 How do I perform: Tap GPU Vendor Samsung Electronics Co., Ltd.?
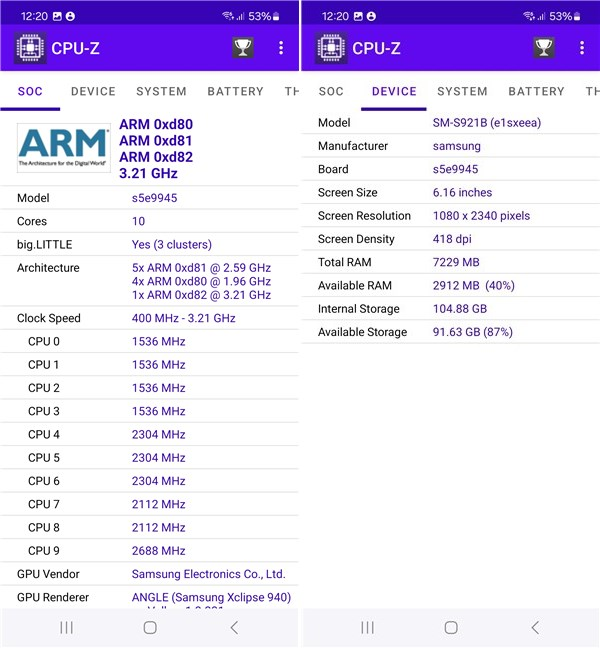(x=209, y=574)
